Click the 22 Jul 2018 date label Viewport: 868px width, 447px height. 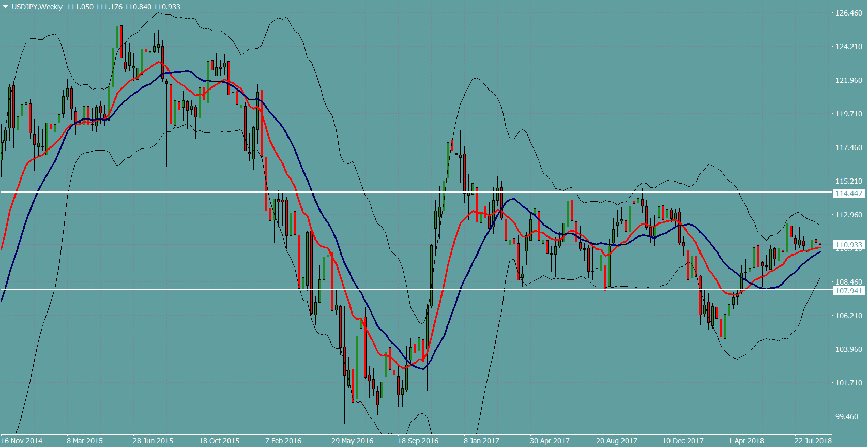tap(813, 441)
